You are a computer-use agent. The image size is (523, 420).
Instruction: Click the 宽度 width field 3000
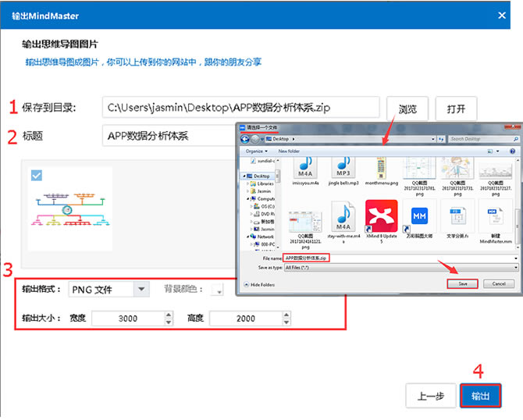pos(128,319)
